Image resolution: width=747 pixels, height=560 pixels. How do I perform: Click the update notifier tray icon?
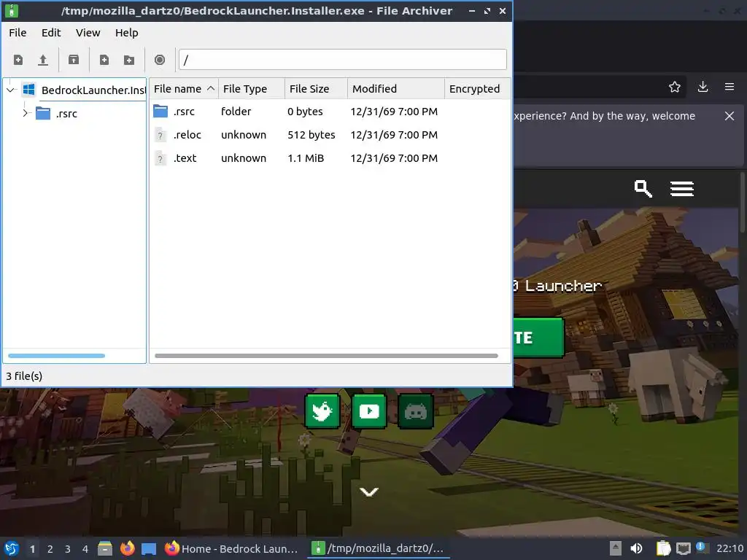click(702, 548)
